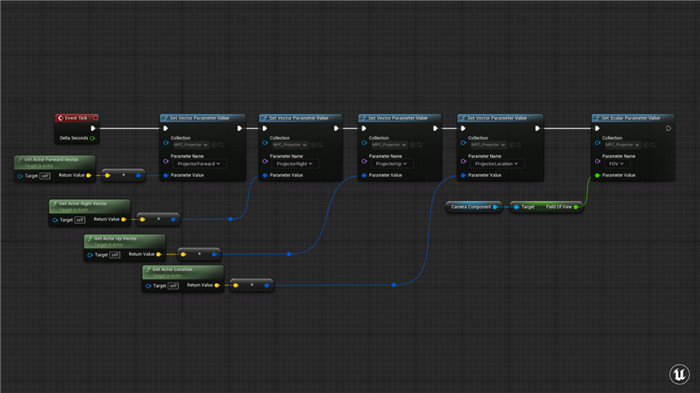This screenshot has height=393, width=700.
Task: Select the Get Actor Right Vector node header
Action: [89, 206]
